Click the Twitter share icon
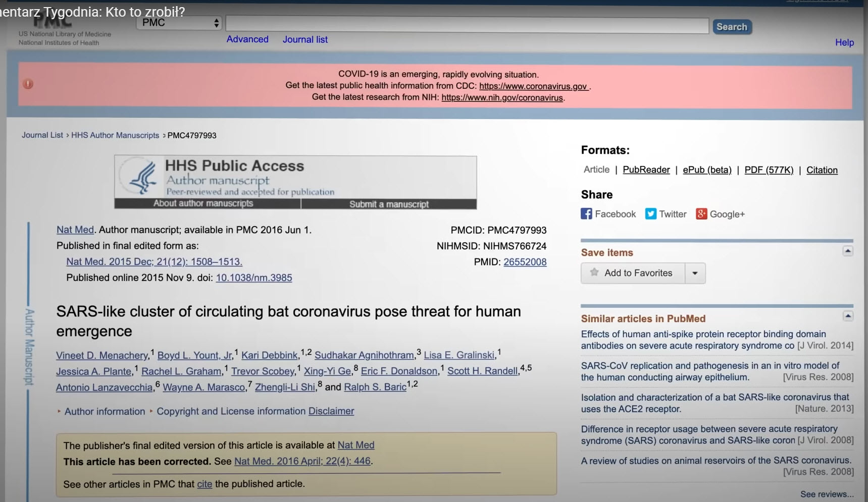This screenshot has height=502, width=868. pos(650,214)
